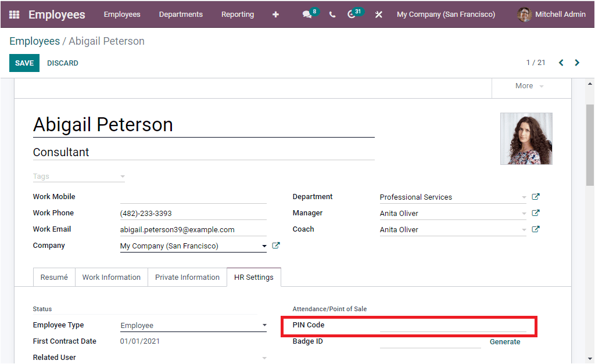Viewport: 595px width, 364px height.
Task: Select the Work Information tab
Action: point(111,277)
